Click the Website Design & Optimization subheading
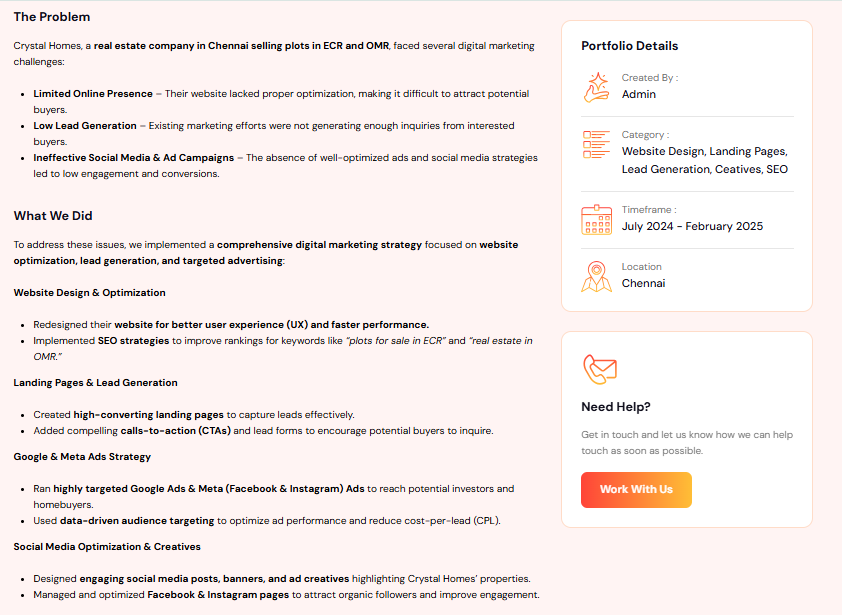 click(x=89, y=293)
